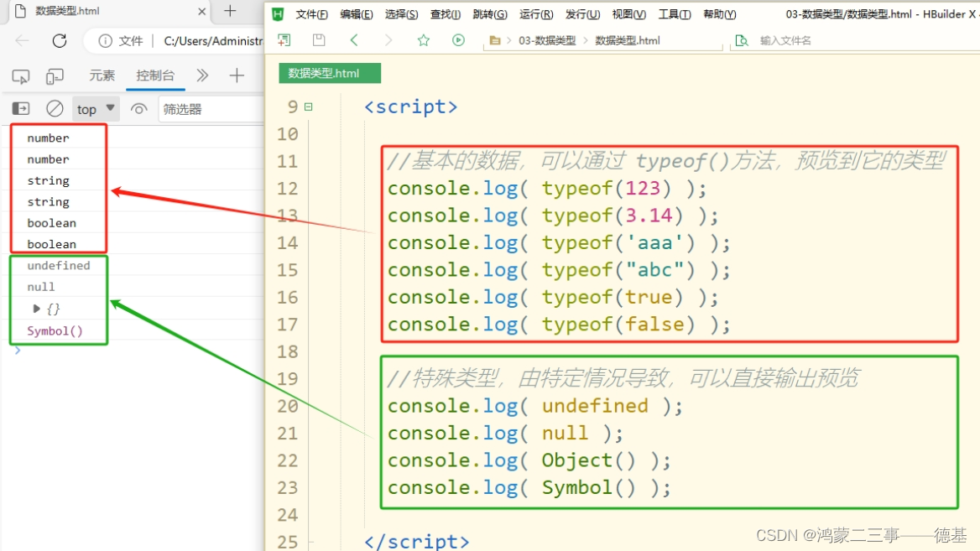Image resolution: width=980 pixels, height=551 pixels.
Task: Open the 查找(I) menu
Action: coord(445,13)
